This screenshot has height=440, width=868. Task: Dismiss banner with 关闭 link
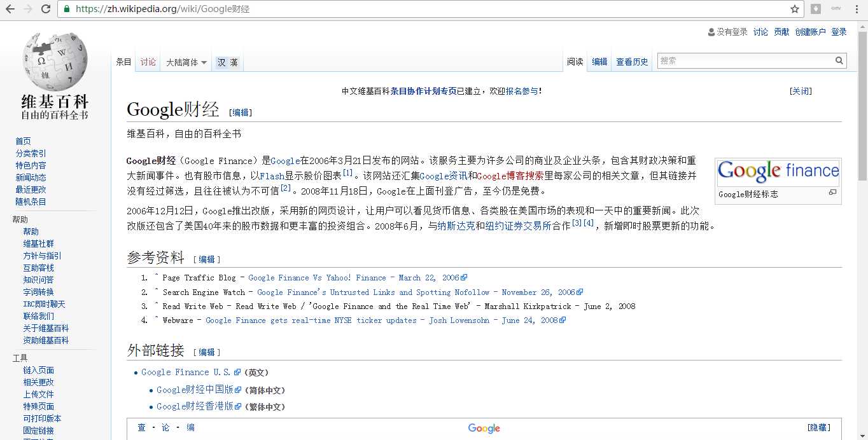[x=801, y=91]
